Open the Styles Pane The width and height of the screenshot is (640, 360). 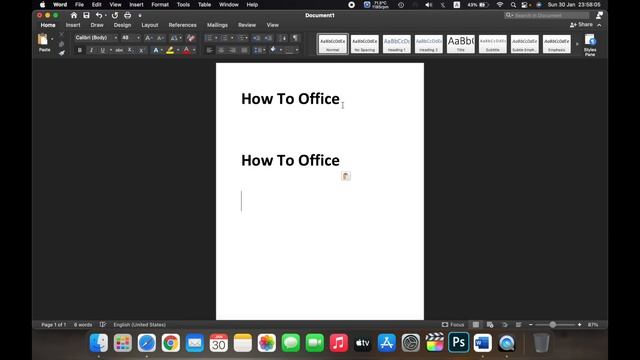click(x=590, y=44)
